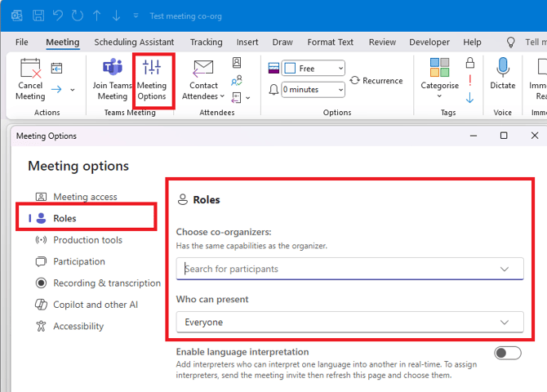Click the Search for participants field
Image resolution: width=547 pixels, height=392 pixels.
click(x=349, y=269)
